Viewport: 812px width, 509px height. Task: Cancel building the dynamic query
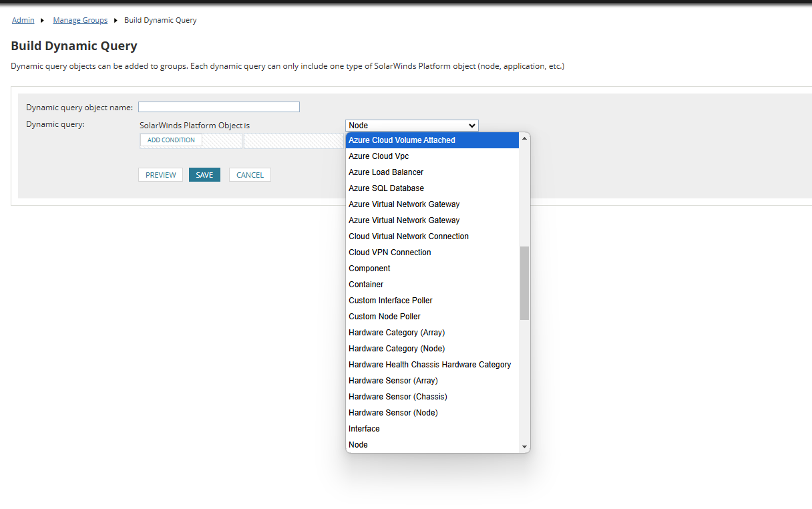[x=250, y=175]
